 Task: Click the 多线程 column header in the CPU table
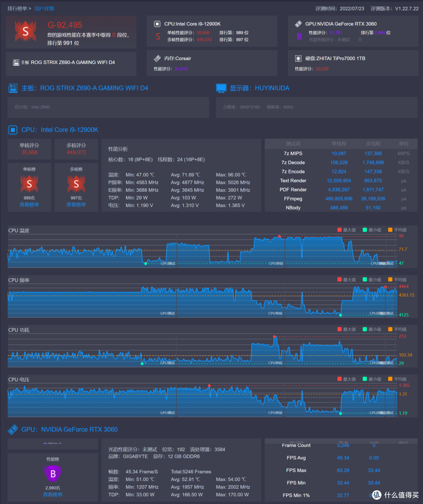tap(373, 144)
